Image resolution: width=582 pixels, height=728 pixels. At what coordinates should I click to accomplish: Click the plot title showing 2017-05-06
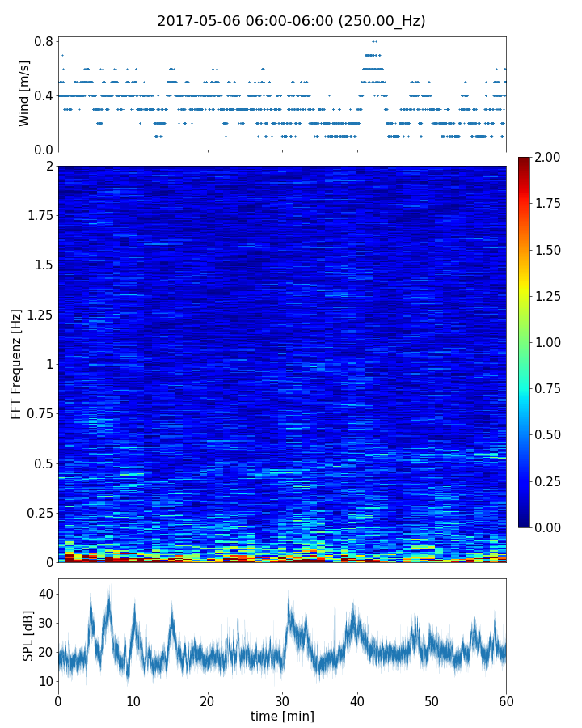tap(291, 21)
